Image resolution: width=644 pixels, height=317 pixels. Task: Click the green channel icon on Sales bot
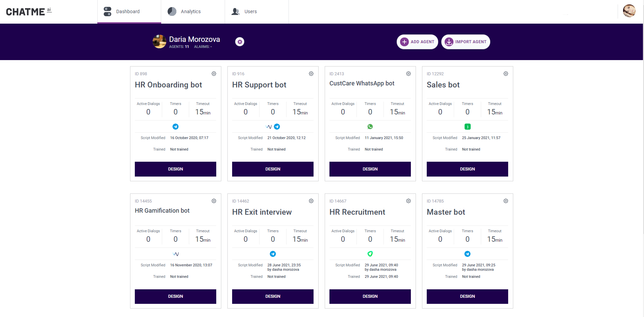468,127
